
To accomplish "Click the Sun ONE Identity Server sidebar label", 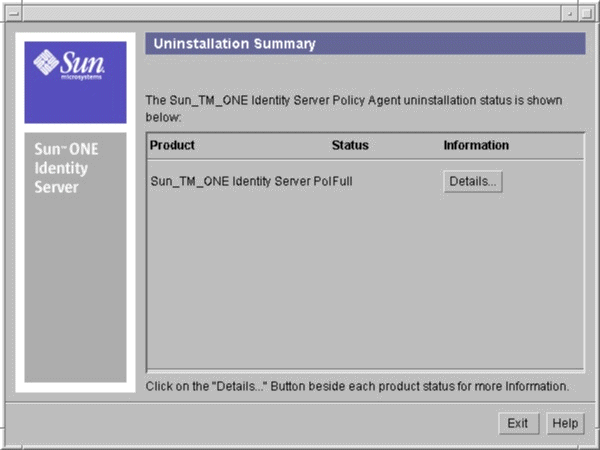I will (x=66, y=168).
